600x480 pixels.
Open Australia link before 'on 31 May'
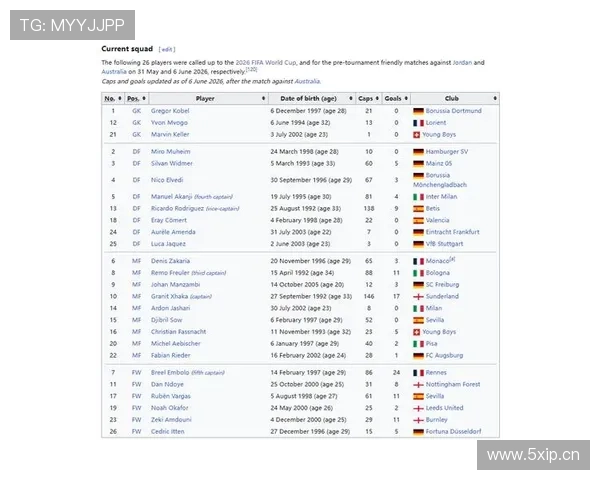point(114,72)
